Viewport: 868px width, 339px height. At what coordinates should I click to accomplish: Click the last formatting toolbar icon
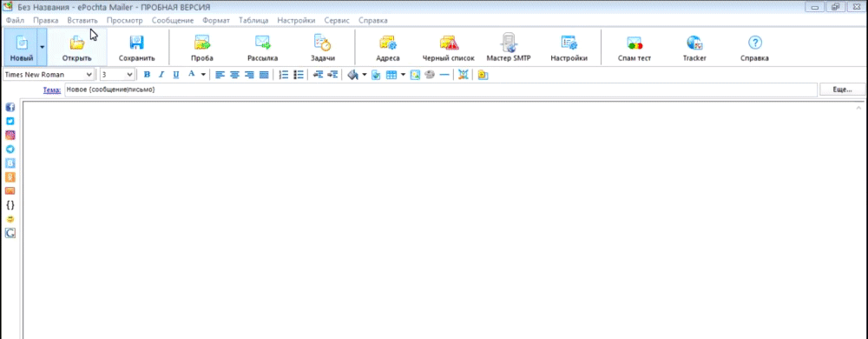click(x=483, y=74)
